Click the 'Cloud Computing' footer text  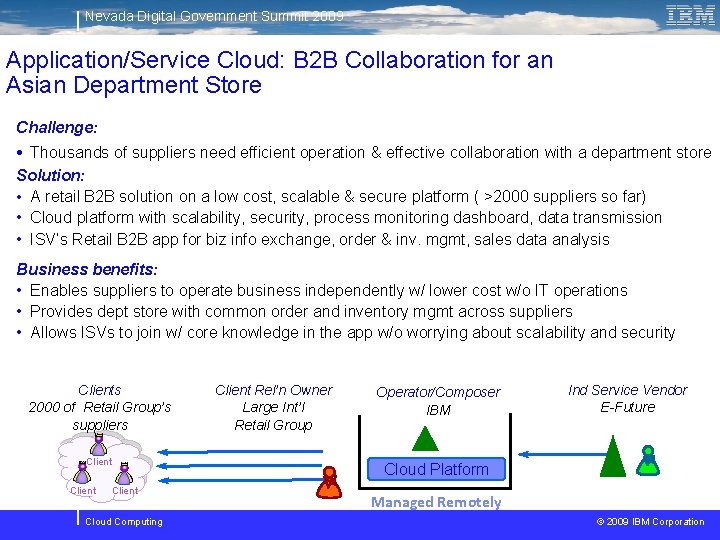[124, 522]
